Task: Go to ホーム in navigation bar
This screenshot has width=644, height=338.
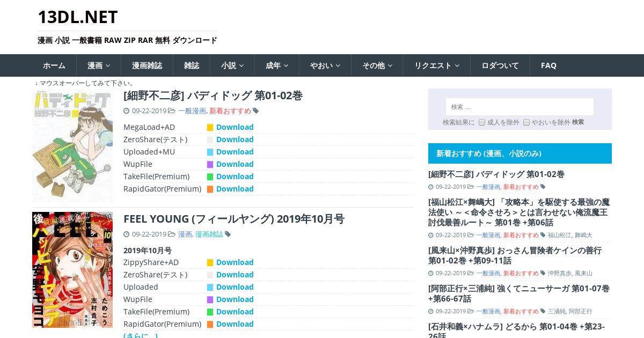Action: 54,65
